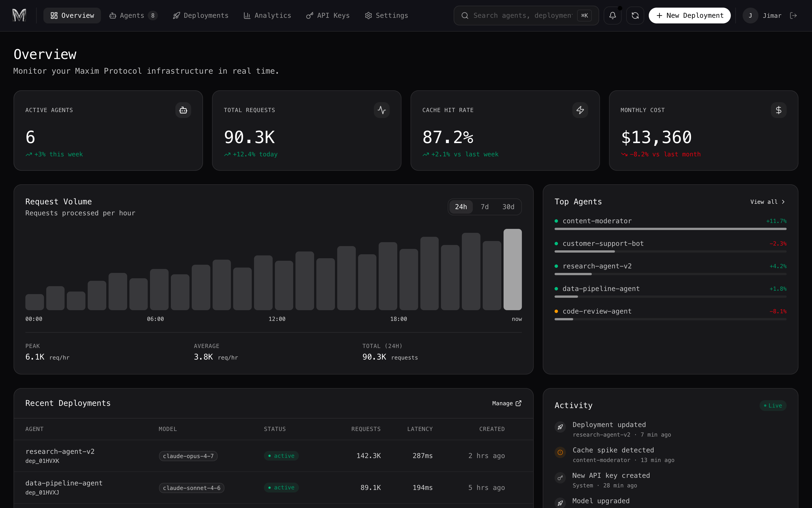Image resolution: width=812 pixels, height=508 pixels.
Task: Click active status of data-pipeline-agent
Action: coord(281,487)
